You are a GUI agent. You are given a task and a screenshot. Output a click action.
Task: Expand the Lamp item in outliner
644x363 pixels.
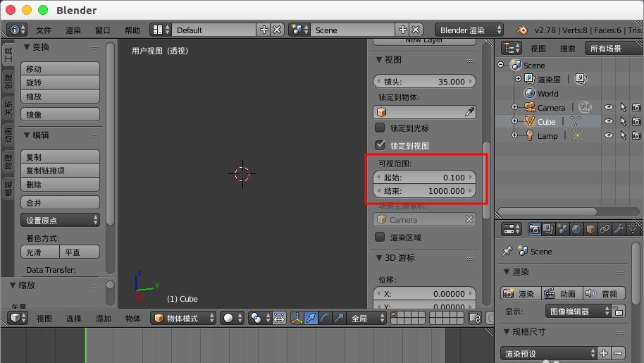[x=515, y=135]
